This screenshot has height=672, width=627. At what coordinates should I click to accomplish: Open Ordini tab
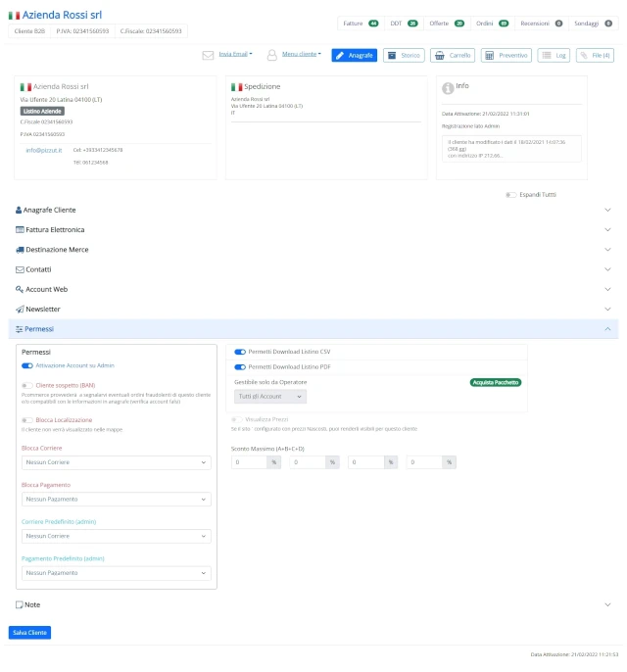[x=493, y=24]
